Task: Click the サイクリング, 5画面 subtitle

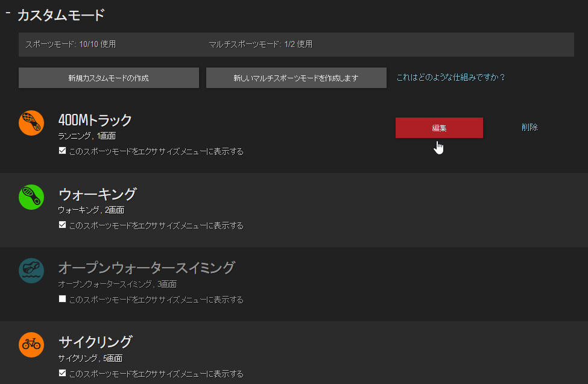Action: pos(90,359)
